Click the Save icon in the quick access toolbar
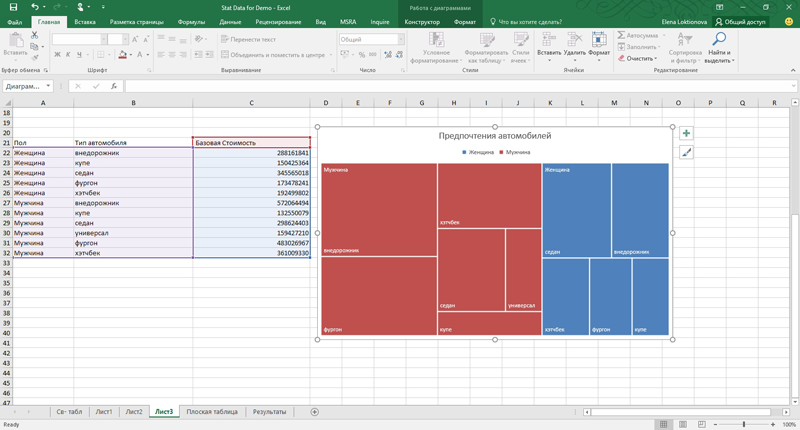The width and height of the screenshot is (800, 430). (13, 7)
